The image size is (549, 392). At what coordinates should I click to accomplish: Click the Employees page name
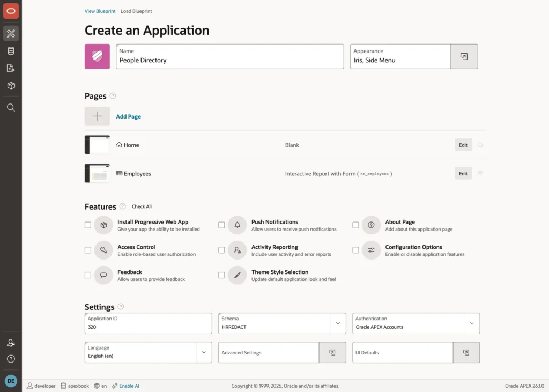click(137, 173)
